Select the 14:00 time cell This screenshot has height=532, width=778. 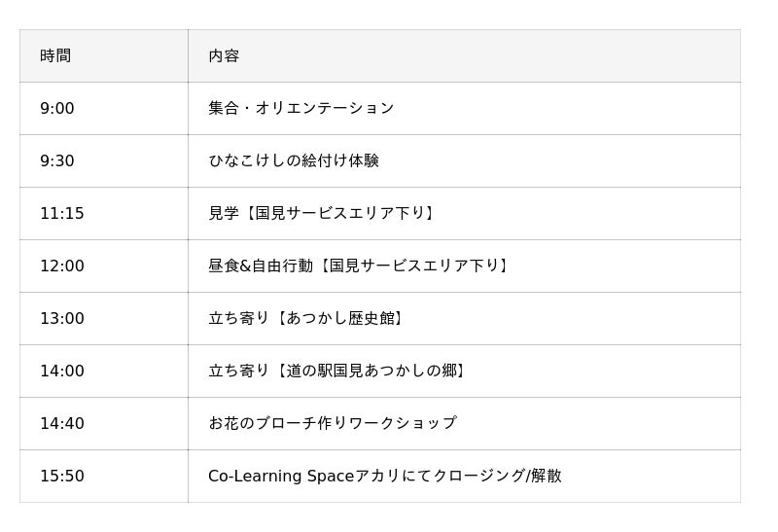click(62, 372)
